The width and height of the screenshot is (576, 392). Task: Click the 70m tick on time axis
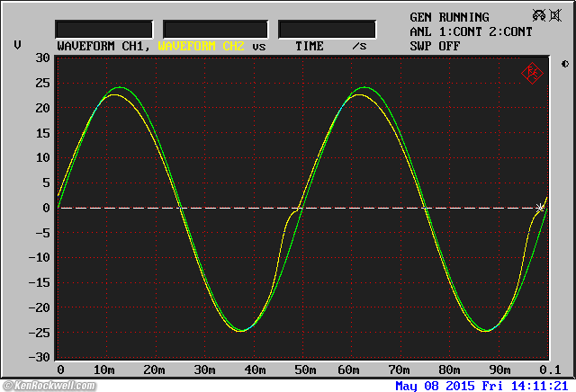coord(399,370)
